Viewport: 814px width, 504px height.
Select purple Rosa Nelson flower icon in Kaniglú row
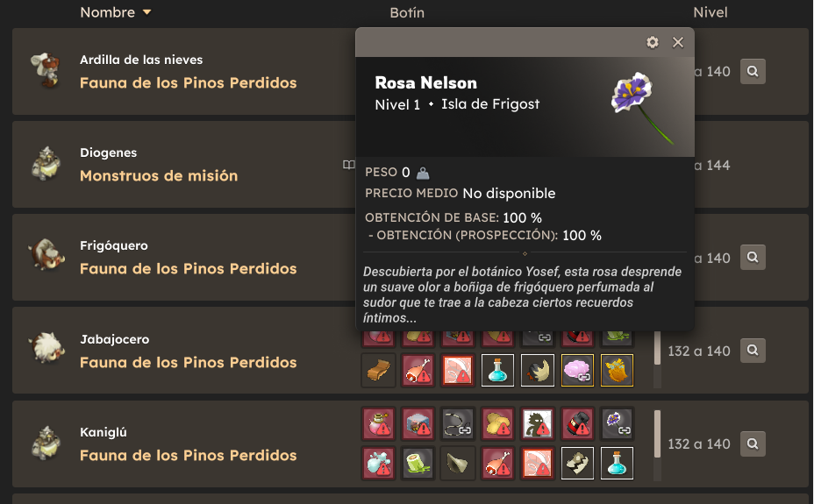[617, 423]
